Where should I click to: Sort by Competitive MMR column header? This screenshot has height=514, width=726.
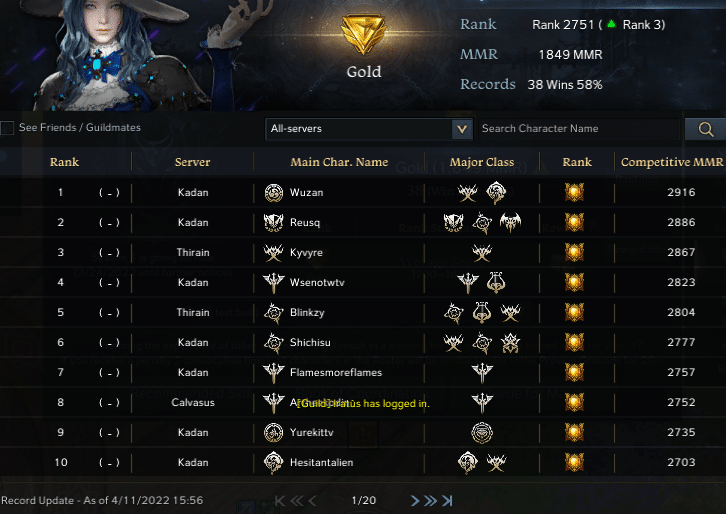coord(672,162)
